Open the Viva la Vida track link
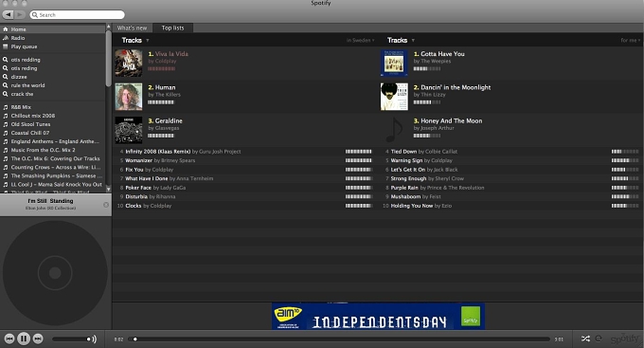Screen dimensions: 644x348 click(x=171, y=54)
